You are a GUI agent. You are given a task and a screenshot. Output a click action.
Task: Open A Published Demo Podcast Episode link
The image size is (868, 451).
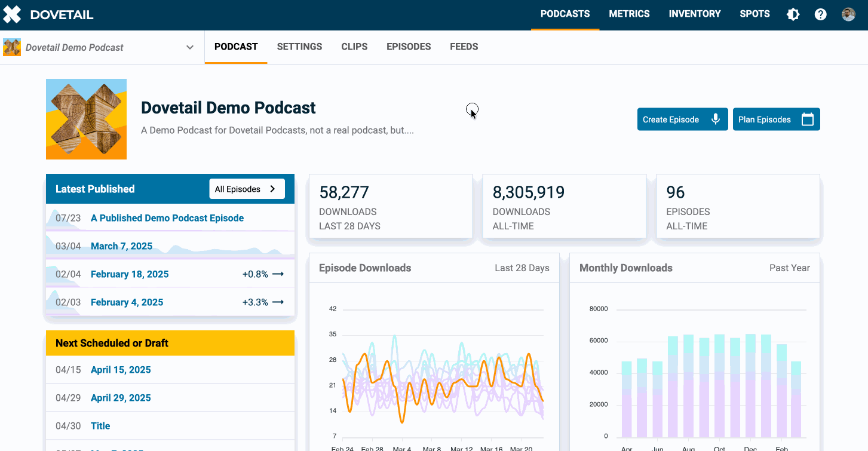pyautogui.click(x=167, y=218)
